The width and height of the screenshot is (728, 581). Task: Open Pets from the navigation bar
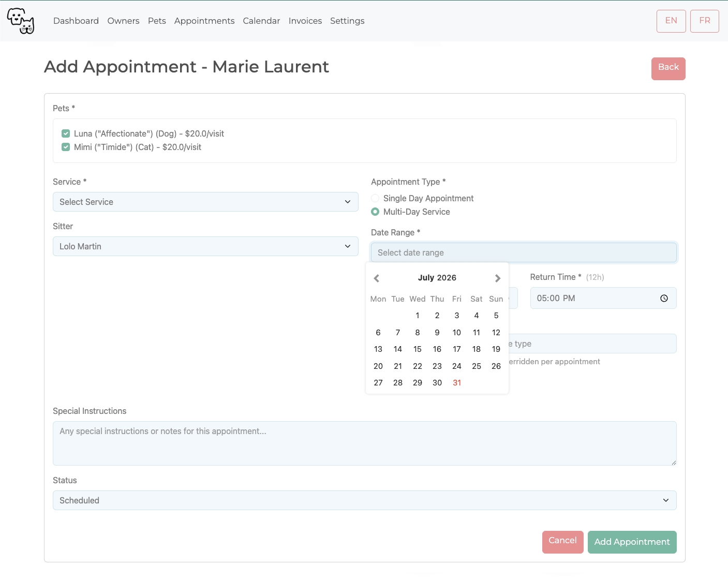(x=157, y=21)
